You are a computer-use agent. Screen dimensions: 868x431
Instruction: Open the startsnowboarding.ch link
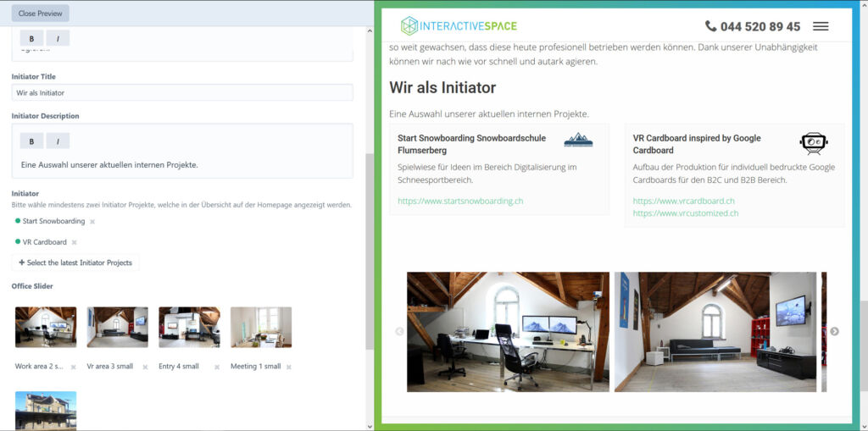[460, 201]
